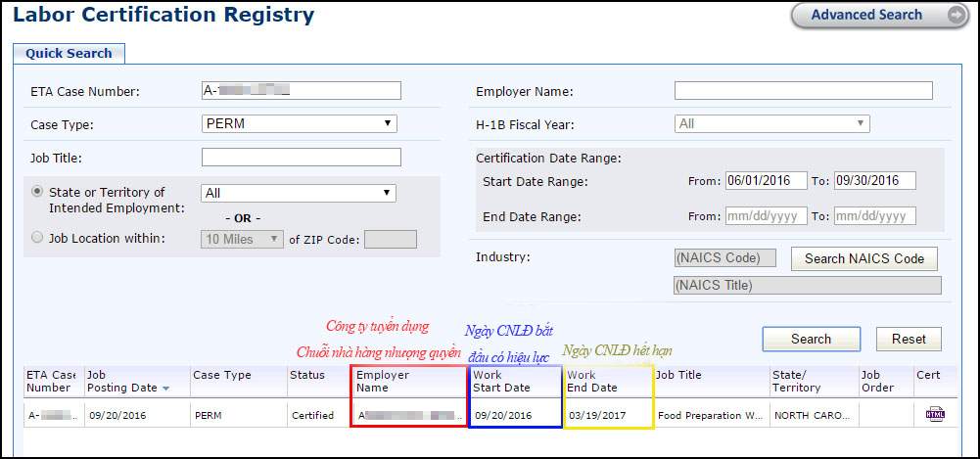Viewport: 980px width, 459px height.
Task: Focus the Job Title input box
Action: coord(301,157)
